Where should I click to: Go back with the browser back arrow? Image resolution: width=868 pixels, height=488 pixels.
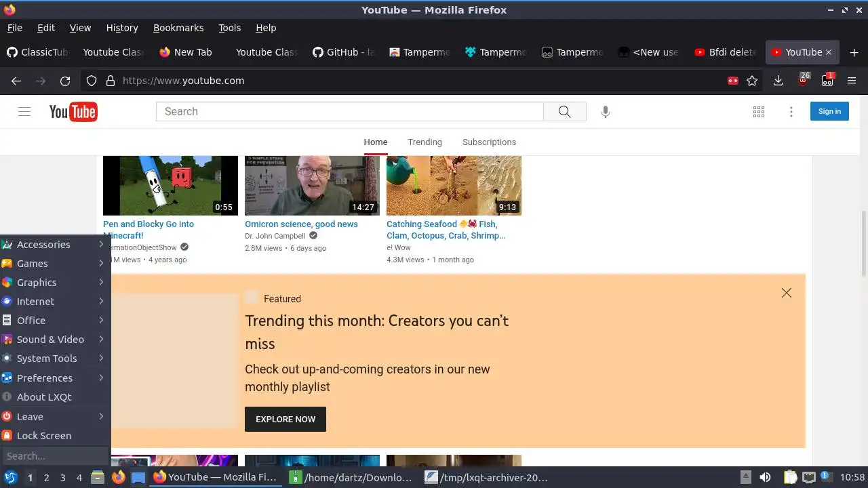tap(16, 81)
